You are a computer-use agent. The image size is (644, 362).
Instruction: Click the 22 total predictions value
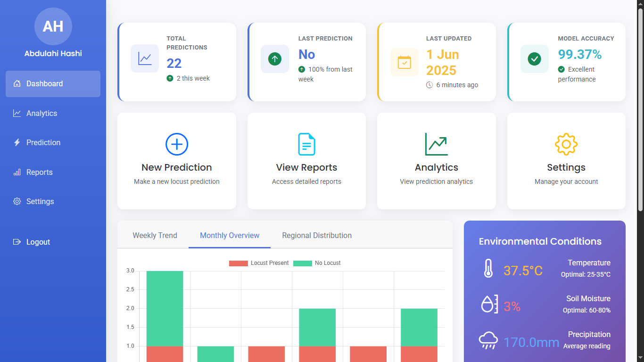[174, 63]
